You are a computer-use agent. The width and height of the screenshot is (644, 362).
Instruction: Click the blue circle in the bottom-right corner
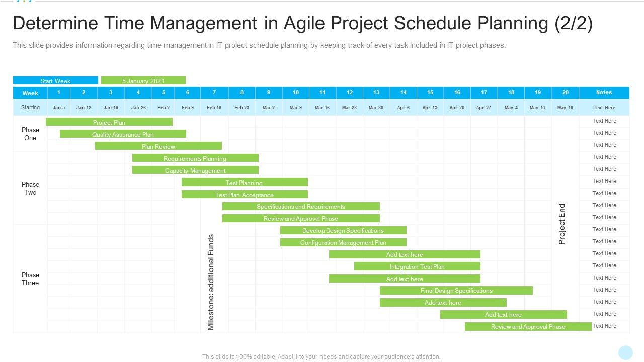click(625, 352)
